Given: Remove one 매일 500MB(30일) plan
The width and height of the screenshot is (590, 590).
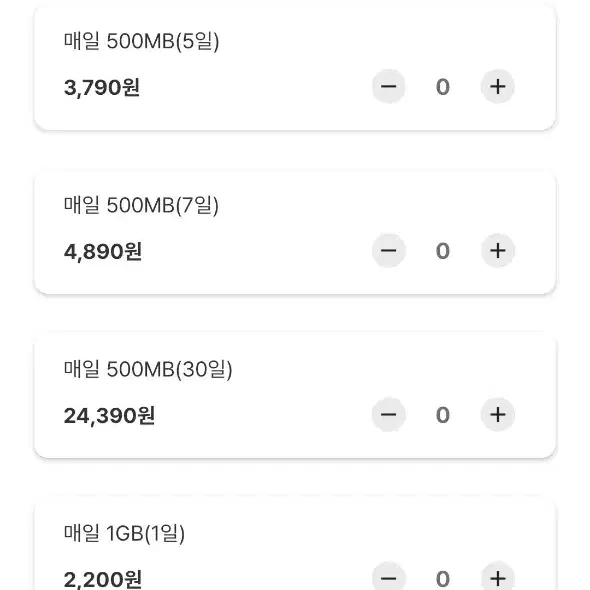Looking at the screenshot, I should 388,415.
